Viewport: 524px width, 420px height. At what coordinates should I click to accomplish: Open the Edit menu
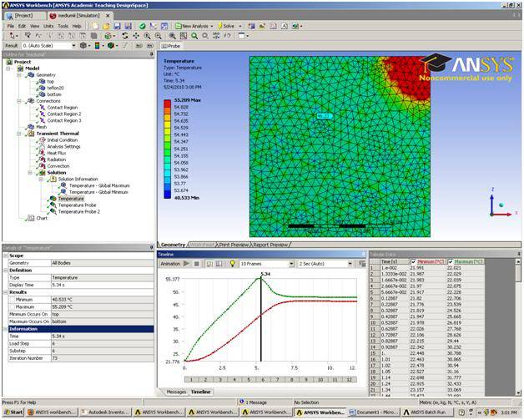tap(22, 26)
